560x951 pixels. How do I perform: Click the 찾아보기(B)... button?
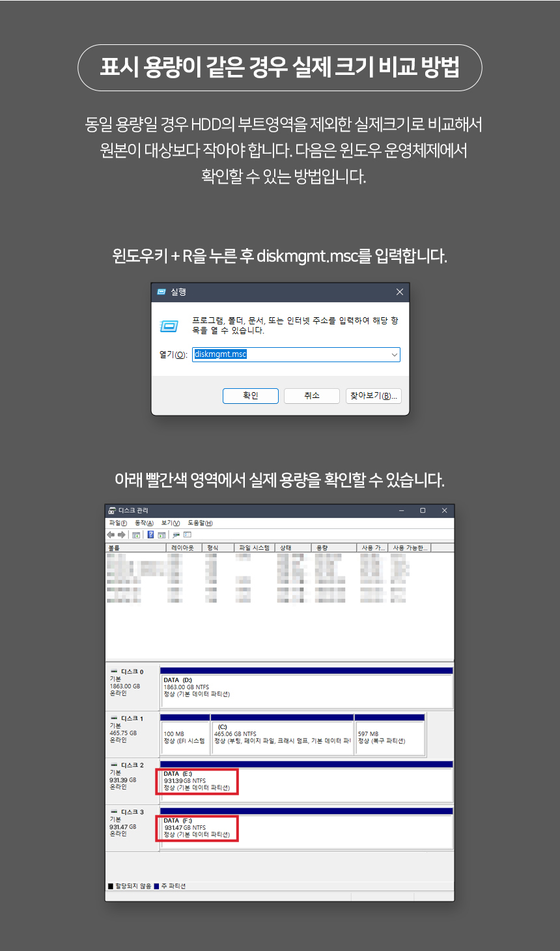point(373,396)
